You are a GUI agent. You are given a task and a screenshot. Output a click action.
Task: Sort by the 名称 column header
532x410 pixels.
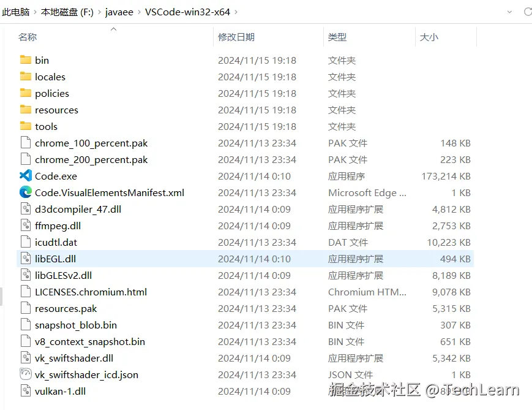[x=28, y=37]
